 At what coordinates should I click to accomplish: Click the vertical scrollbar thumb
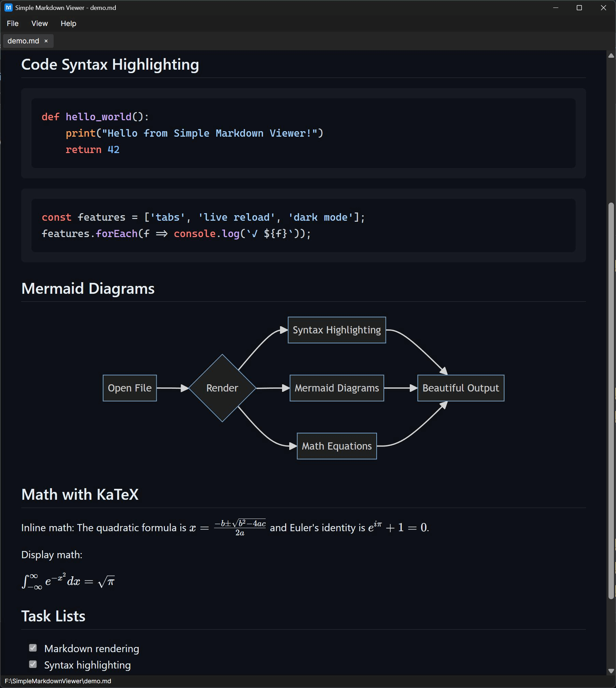coord(611,401)
